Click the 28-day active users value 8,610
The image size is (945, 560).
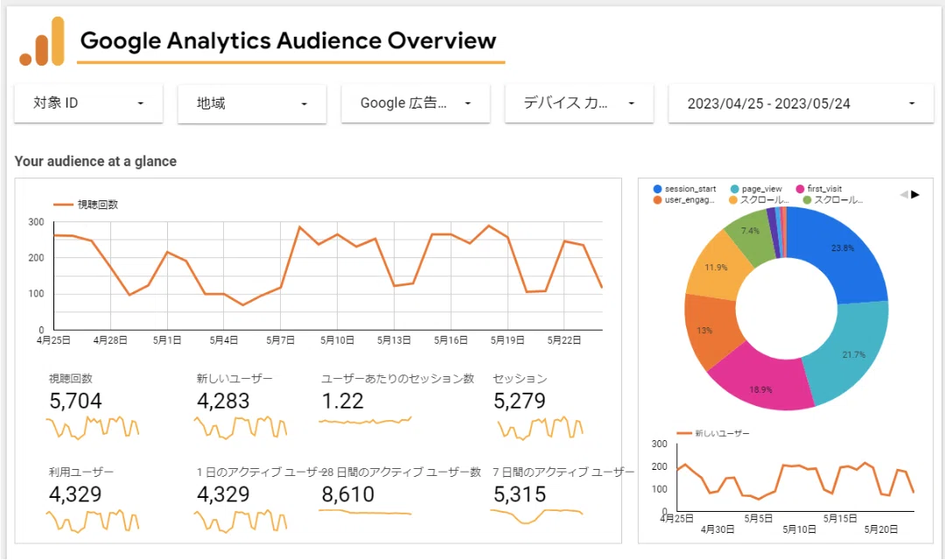click(347, 494)
